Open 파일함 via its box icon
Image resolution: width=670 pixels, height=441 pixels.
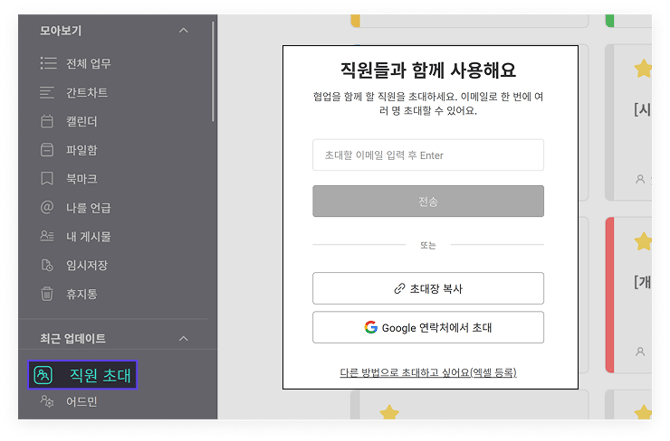click(46, 150)
